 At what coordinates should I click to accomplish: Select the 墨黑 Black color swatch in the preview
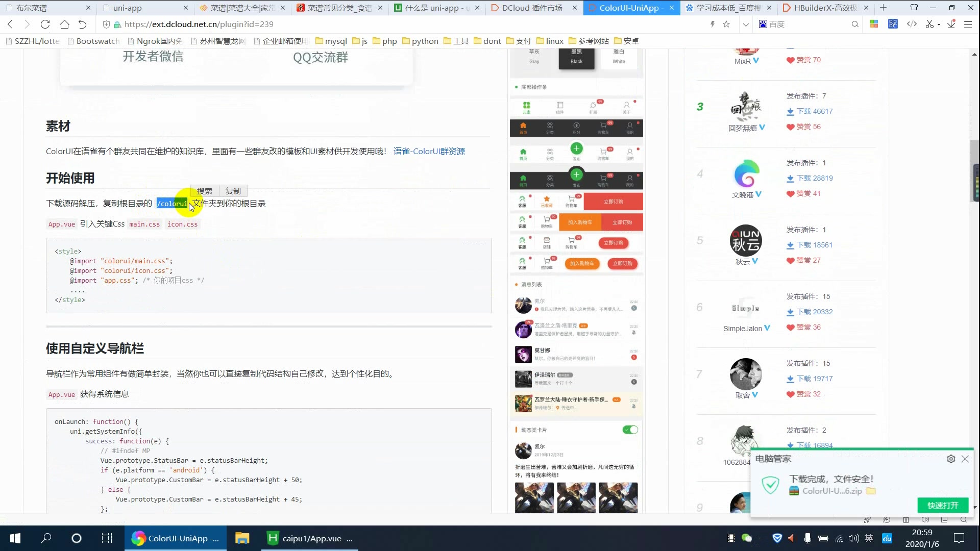pyautogui.click(x=576, y=58)
